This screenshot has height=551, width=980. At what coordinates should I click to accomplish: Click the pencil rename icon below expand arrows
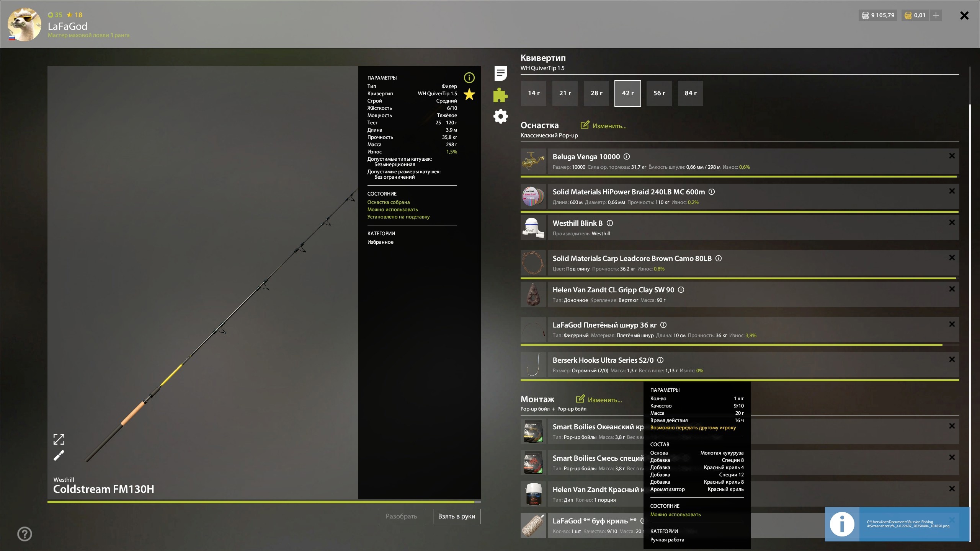(59, 455)
